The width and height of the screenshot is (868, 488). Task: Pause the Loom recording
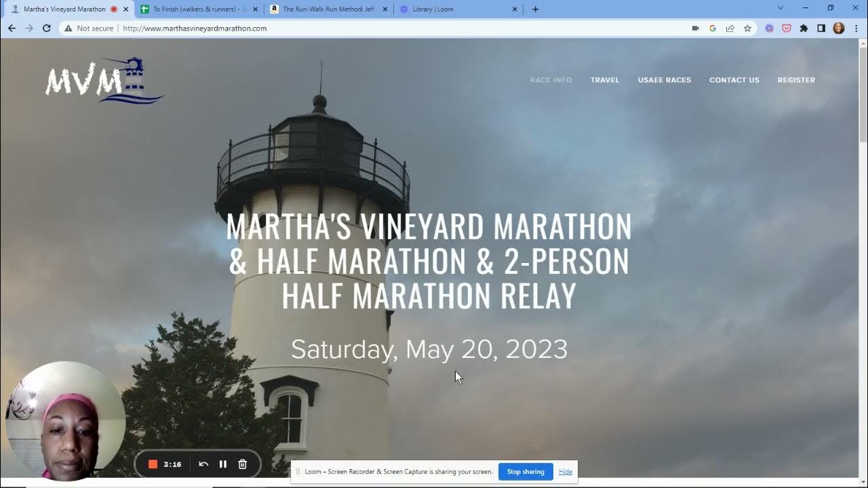click(223, 464)
